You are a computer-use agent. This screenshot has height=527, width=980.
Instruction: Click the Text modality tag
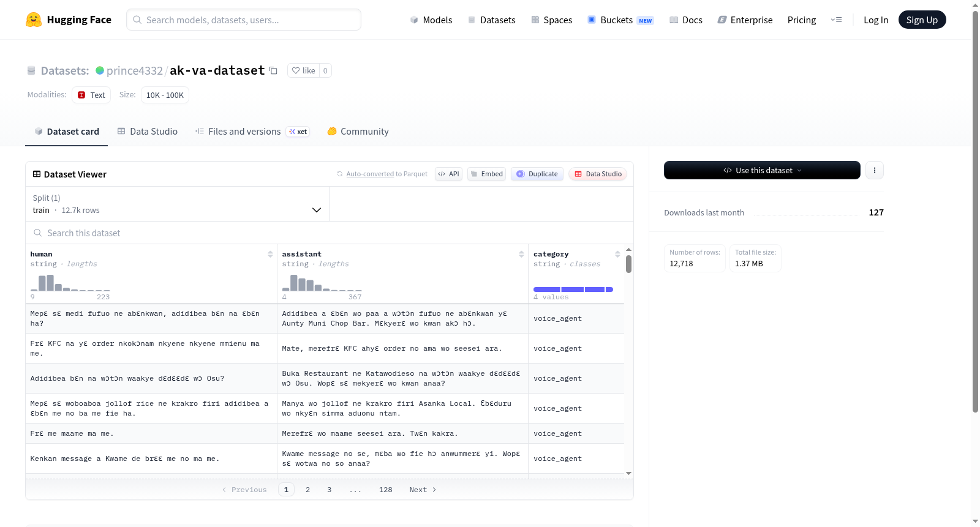[91, 95]
